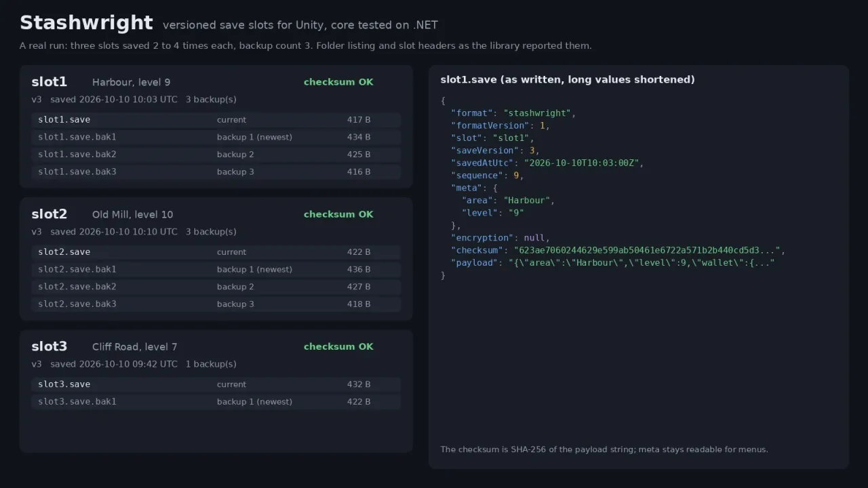The height and width of the screenshot is (488, 868).
Task: Pick the slot2.save.bak2 file name
Action: pos(77,287)
